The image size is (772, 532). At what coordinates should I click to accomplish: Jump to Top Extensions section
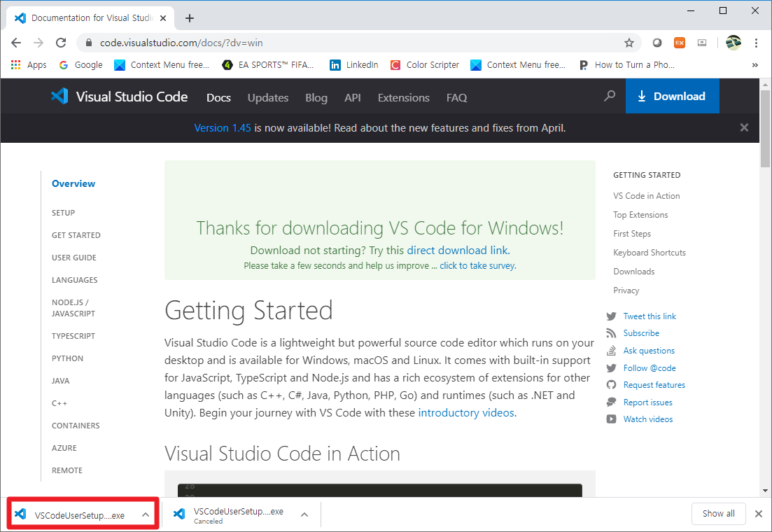640,215
